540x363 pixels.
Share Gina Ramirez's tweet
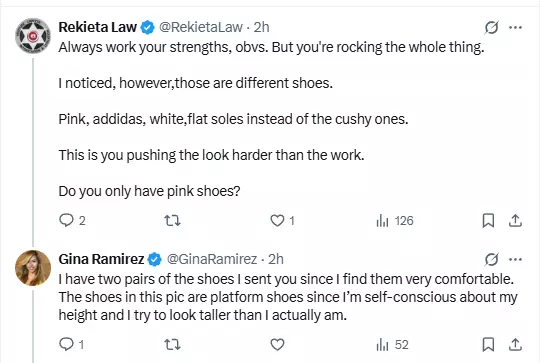(515, 344)
